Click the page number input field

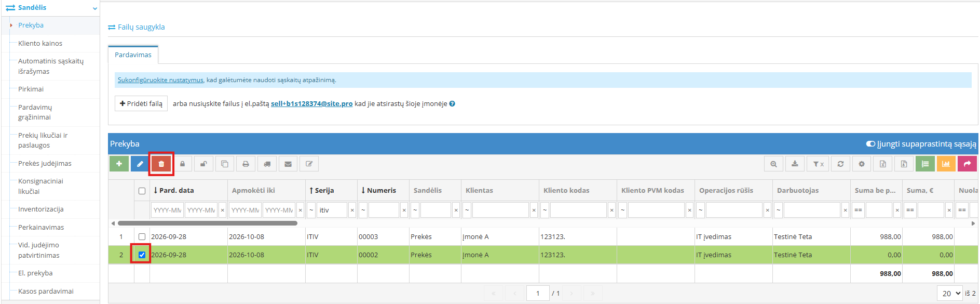pyautogui.click(x=538, y=293)
